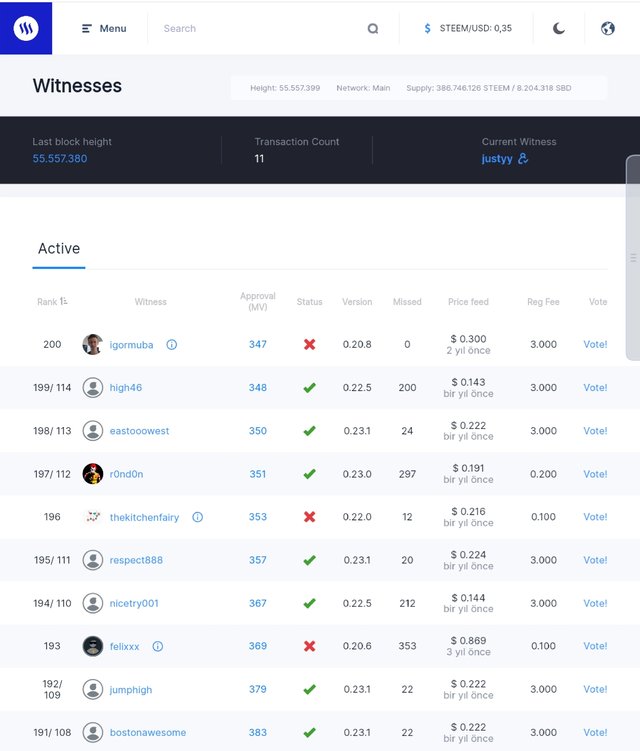
Task: Click nicetry001 default avatar icon
Action: coord(92,603)
